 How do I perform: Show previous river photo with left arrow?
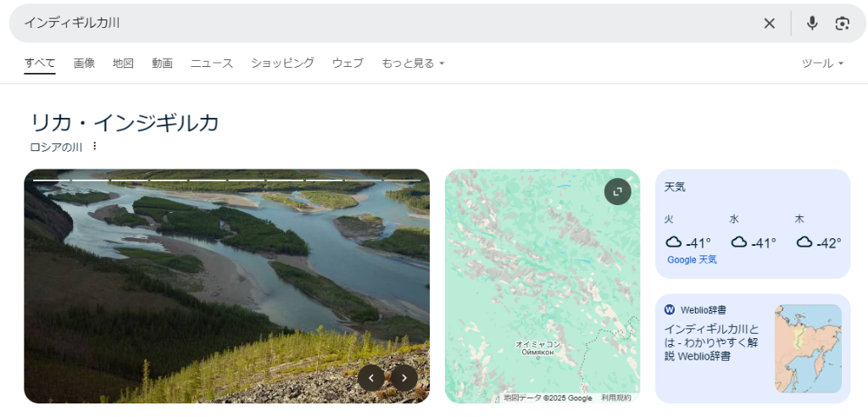pos(371,378)
